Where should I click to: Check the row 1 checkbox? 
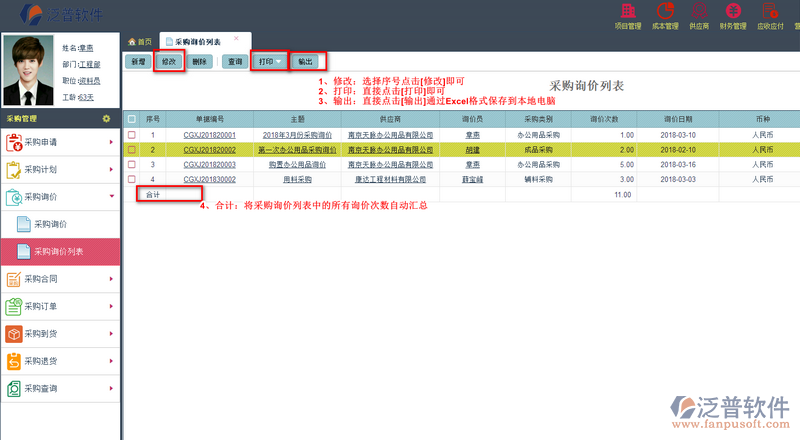pos(132,135)
